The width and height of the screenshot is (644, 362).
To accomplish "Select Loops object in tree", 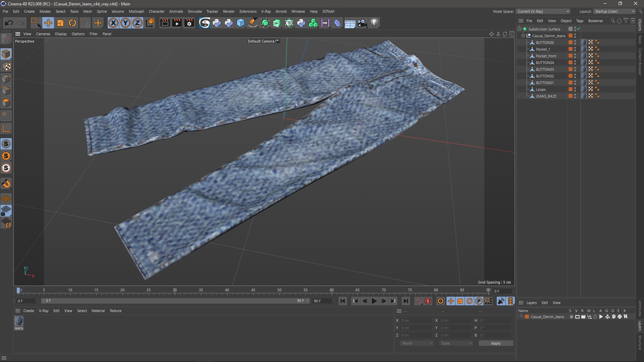I will pyautogui.click(x=541, y=89).
